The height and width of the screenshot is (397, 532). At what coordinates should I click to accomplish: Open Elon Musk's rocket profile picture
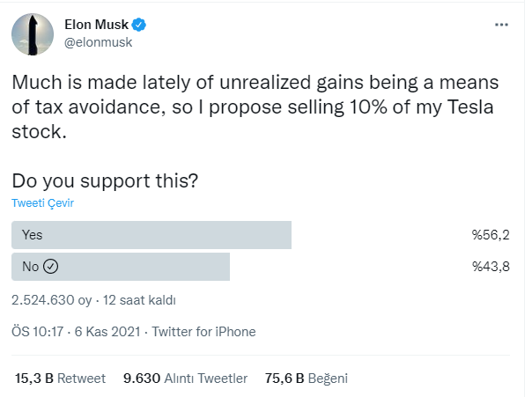coord(33,34)
